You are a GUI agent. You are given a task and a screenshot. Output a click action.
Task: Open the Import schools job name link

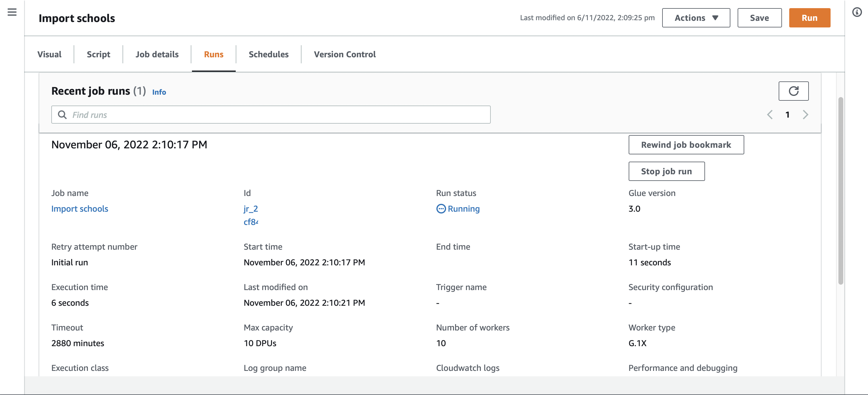point(79,209)
